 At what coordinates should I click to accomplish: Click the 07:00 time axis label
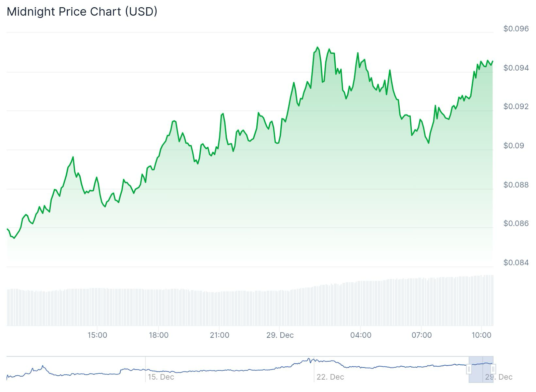[422, 335]
